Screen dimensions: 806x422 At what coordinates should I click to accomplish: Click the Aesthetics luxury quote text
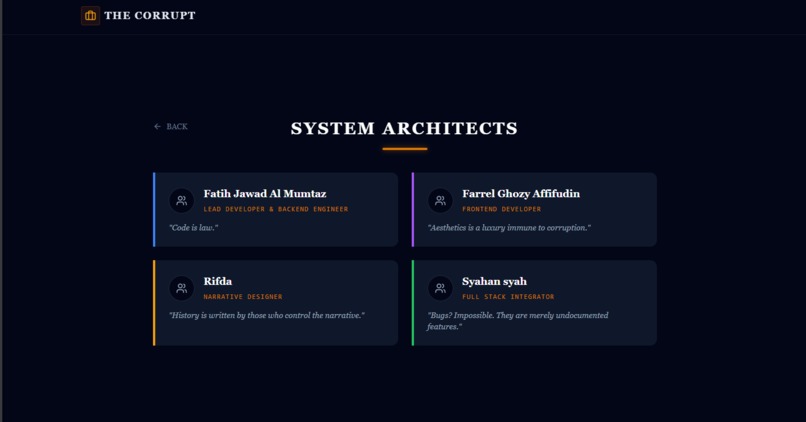tap(509, 228)
